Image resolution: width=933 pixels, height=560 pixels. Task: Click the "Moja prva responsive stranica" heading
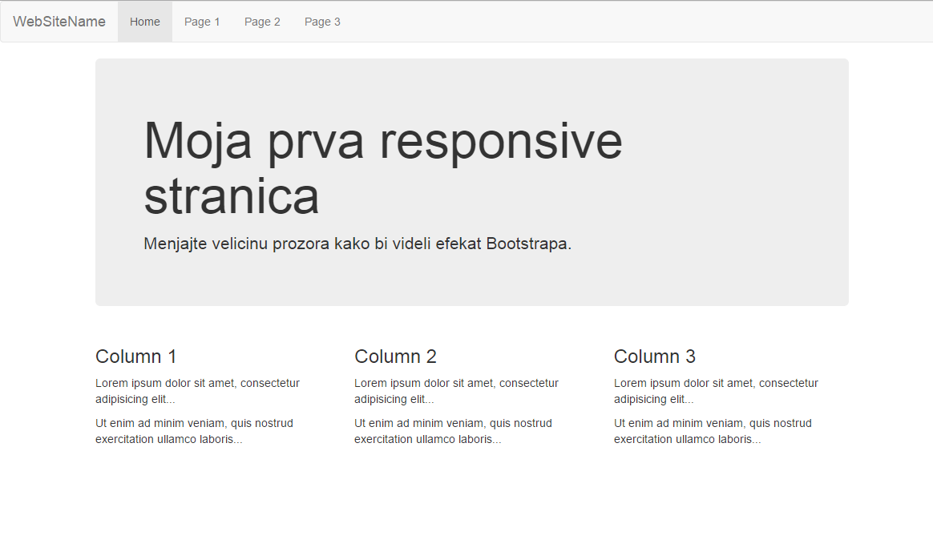coord(382,167)
